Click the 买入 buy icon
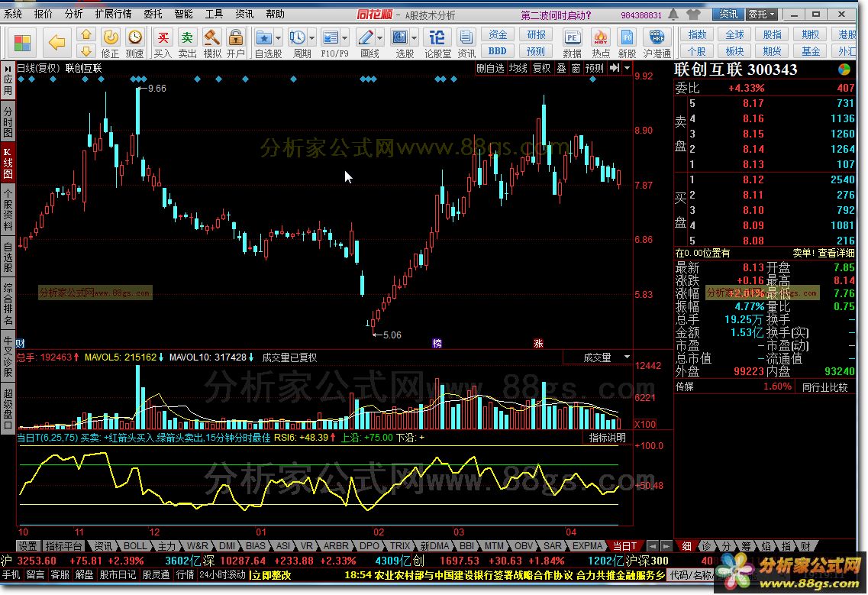Screen dimensions: 868x595 click(163, 44)
